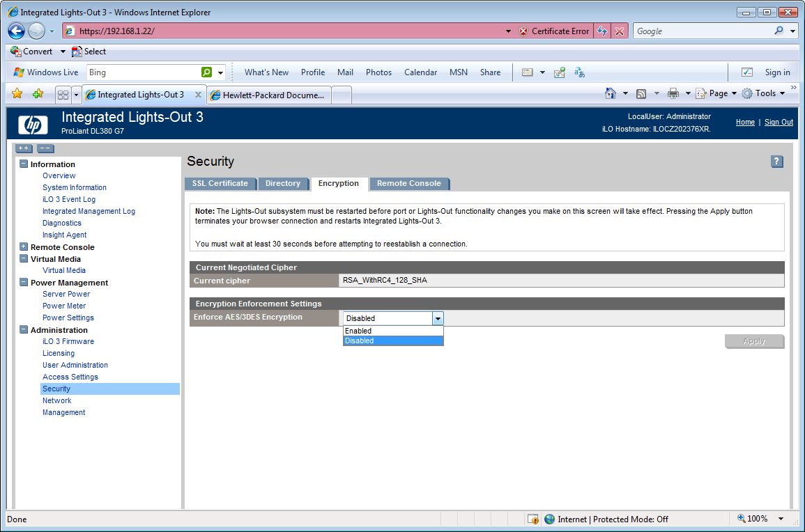This screenshot has height=532, width=805.
Task: Open the Access Settings link
Action: (70, 377)
